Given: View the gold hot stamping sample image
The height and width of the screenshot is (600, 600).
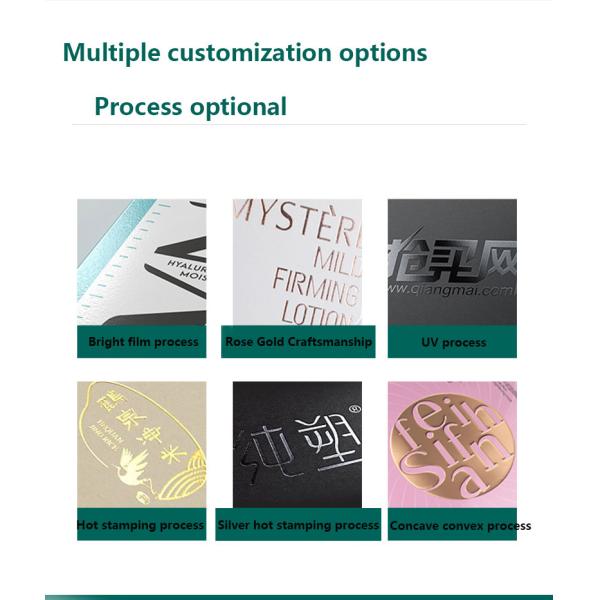Looking at the screenshot, I should pyautogui.click(x=142, y=445).
